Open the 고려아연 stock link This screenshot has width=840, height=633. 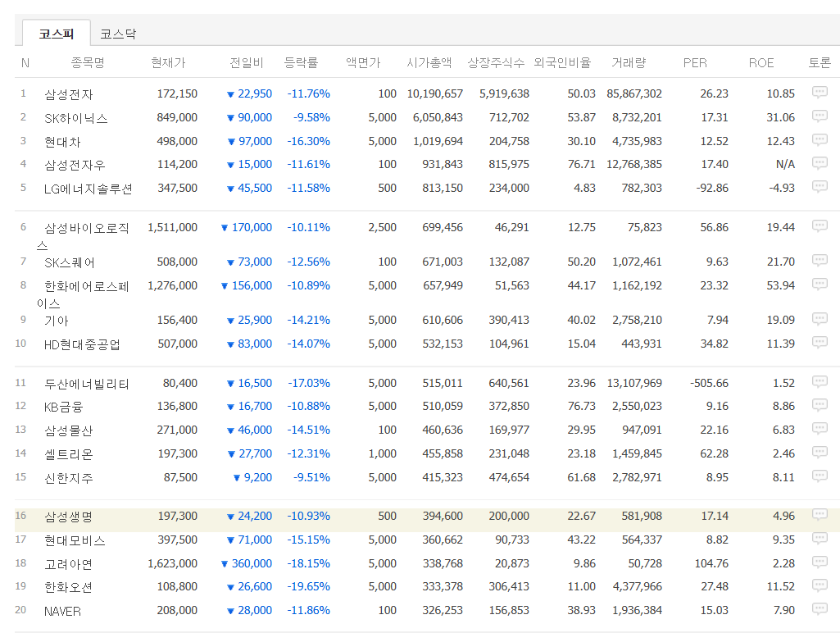pyautogui.click(x=69, y=564)
